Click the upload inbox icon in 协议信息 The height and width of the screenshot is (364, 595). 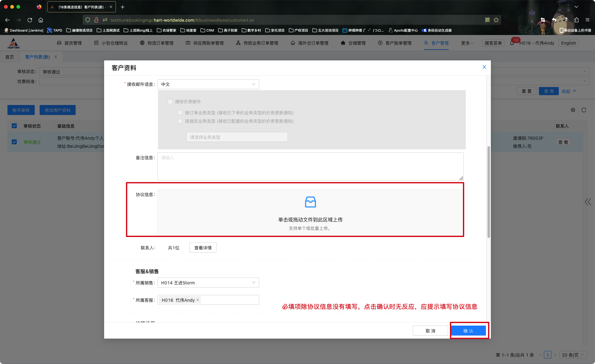pos(310,202)
